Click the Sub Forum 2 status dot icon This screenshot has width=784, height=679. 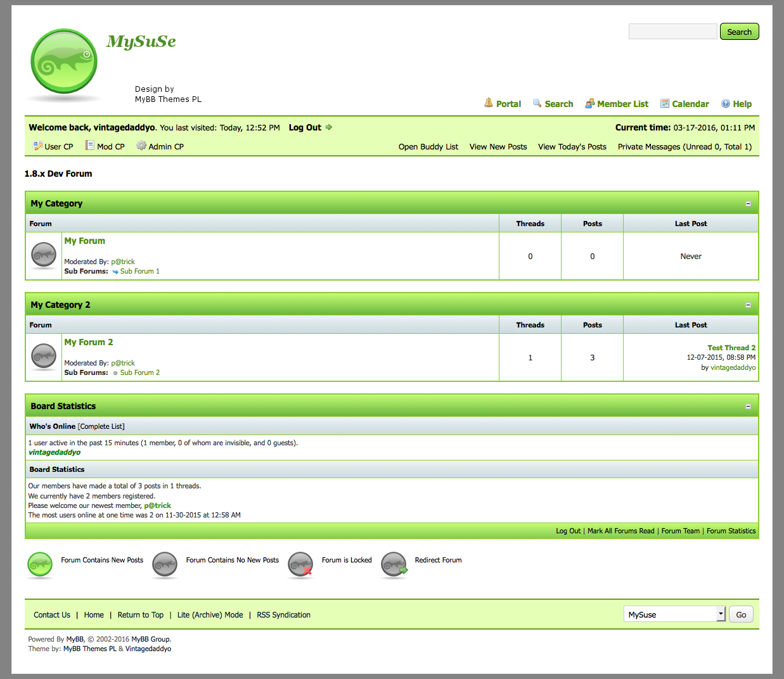tap(115, 373)
